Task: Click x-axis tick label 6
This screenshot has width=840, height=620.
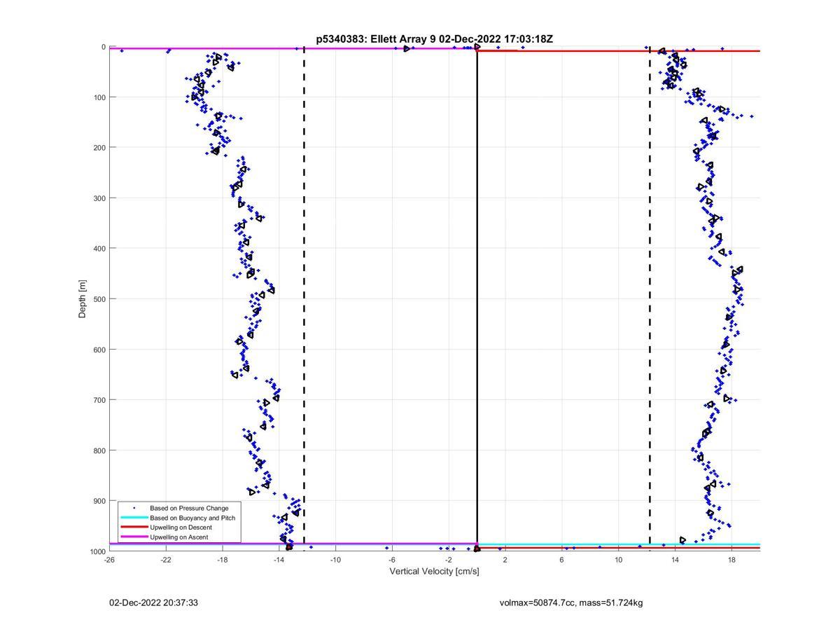Action: pos(562,560)
